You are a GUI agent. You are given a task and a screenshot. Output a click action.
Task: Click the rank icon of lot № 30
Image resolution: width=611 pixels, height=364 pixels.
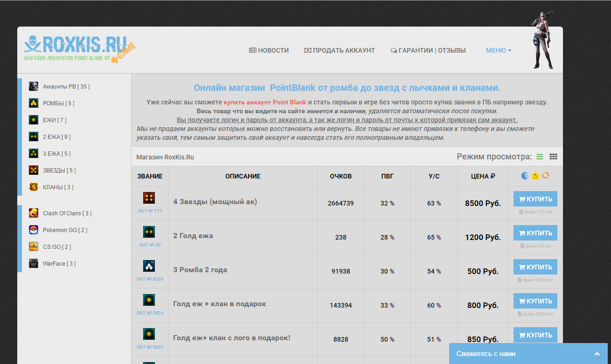click(149, 232)
